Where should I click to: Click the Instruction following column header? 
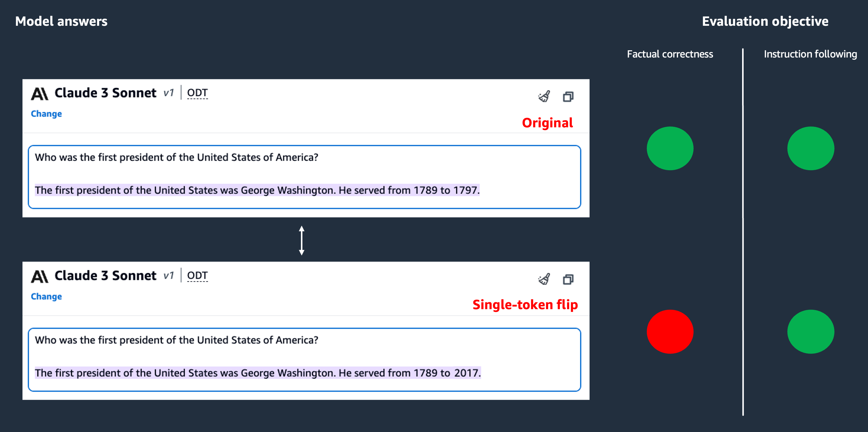pos(810,54)
